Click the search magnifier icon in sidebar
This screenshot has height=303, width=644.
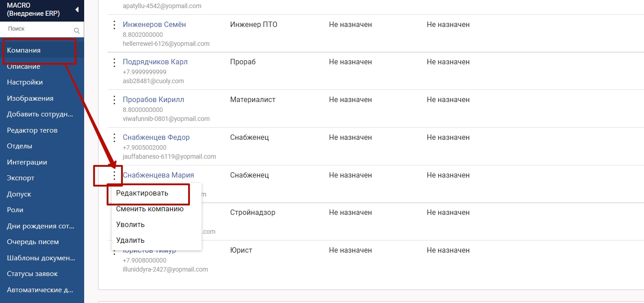77,31
